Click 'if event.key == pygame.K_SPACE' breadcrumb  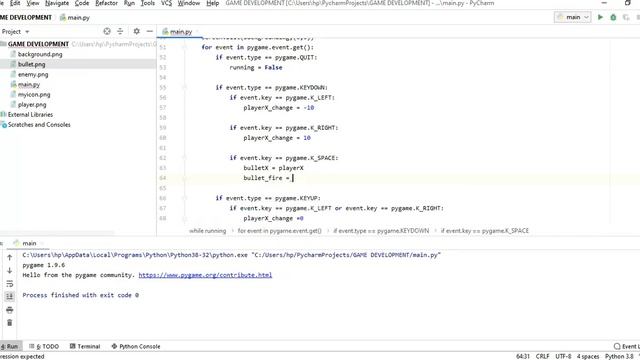tap(485, 231)
